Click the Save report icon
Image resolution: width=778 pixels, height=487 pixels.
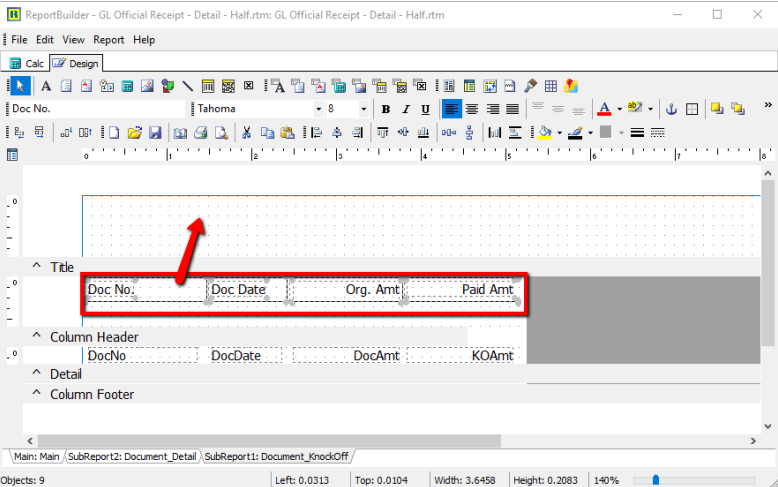pos(155,132)
